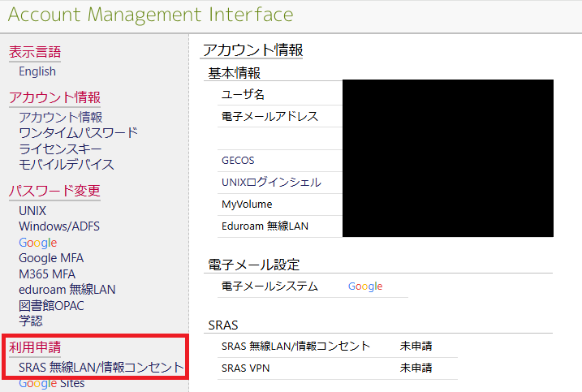Open アカウント情報 link in sidebar
The width and height of the screenshot is (582, 392).
pos(60,118)
